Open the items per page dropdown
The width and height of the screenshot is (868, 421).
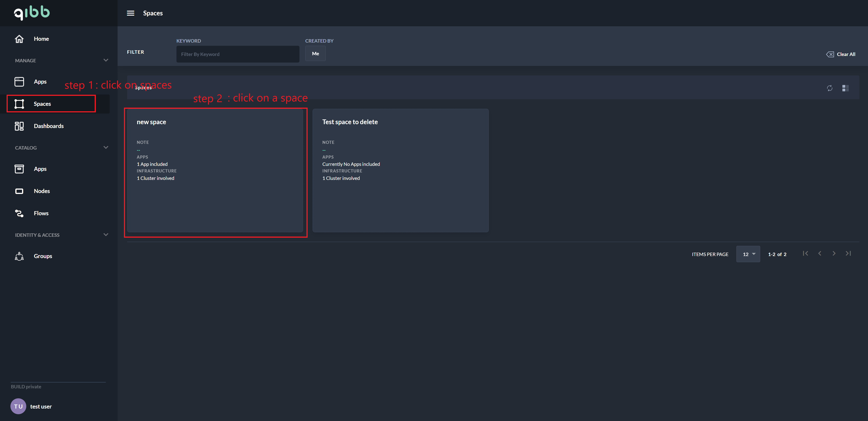(748, 254)
